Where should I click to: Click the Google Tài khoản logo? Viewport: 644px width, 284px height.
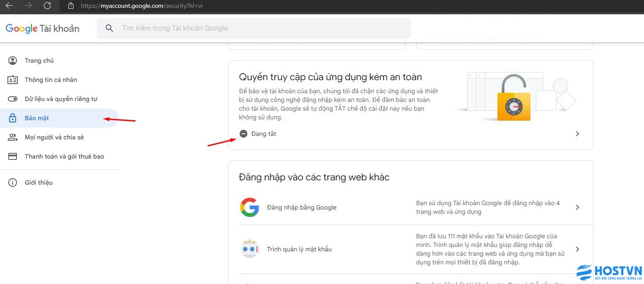pyautogui.click(x=42, y=29)
